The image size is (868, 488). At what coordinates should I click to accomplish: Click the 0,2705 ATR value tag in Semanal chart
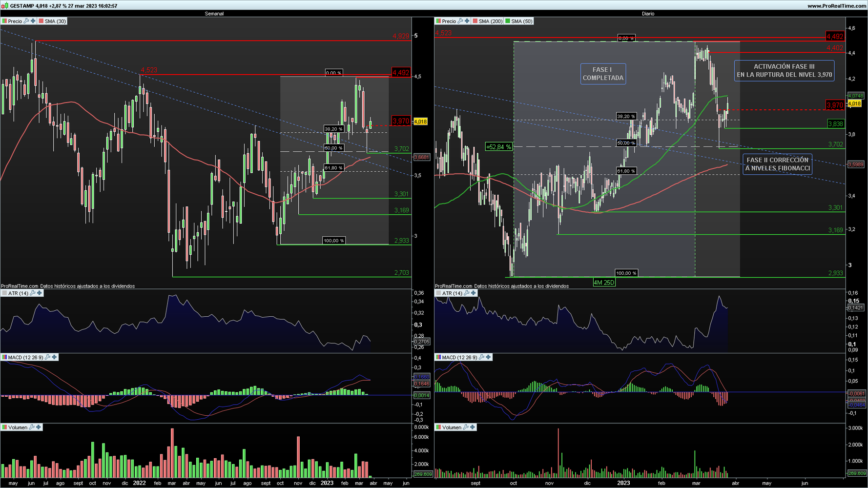(422, 342)
